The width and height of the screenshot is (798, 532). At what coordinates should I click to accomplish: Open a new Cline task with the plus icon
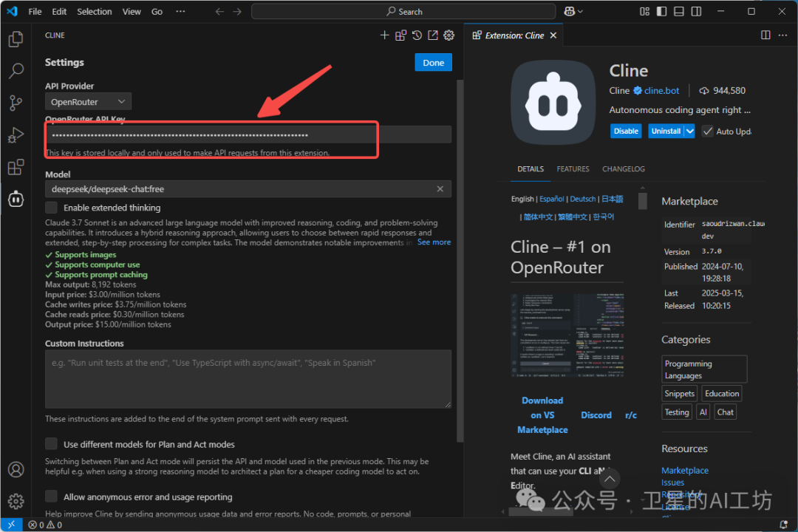384,35
